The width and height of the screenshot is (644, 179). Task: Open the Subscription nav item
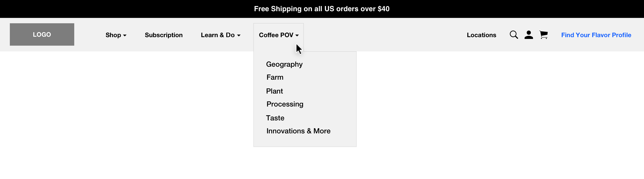pyautogui.click(x=164, y=35)
